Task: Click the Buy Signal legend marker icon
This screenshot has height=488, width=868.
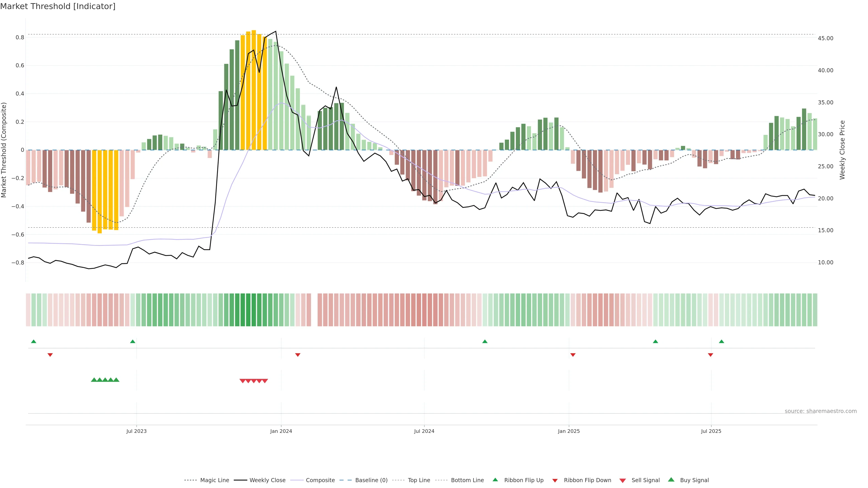Action: 671,480
